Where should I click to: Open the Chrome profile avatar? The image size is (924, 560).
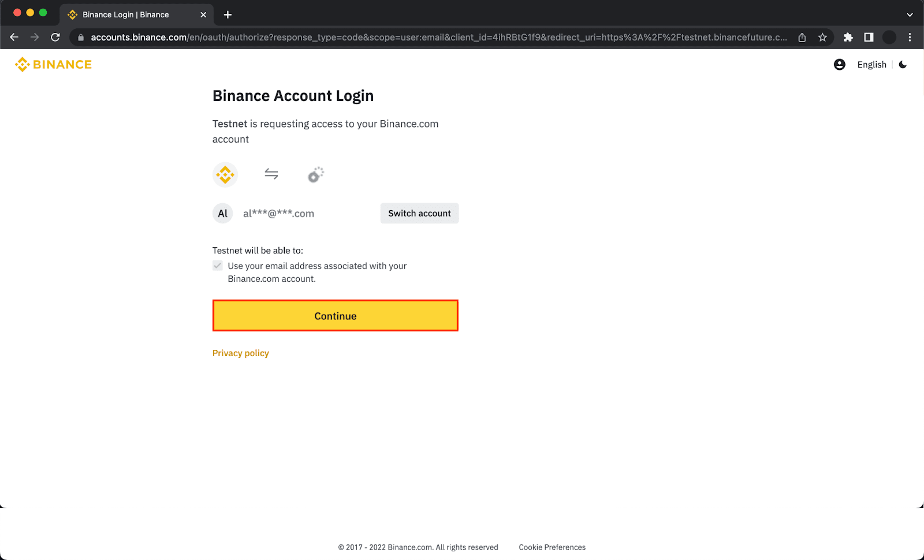click(889, 38)
